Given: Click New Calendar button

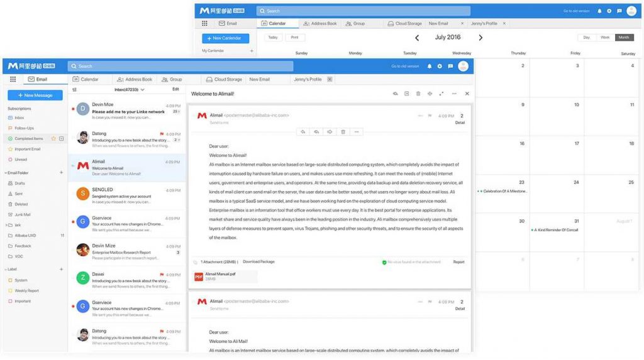Looking at the screenshot, I should 226,38.
